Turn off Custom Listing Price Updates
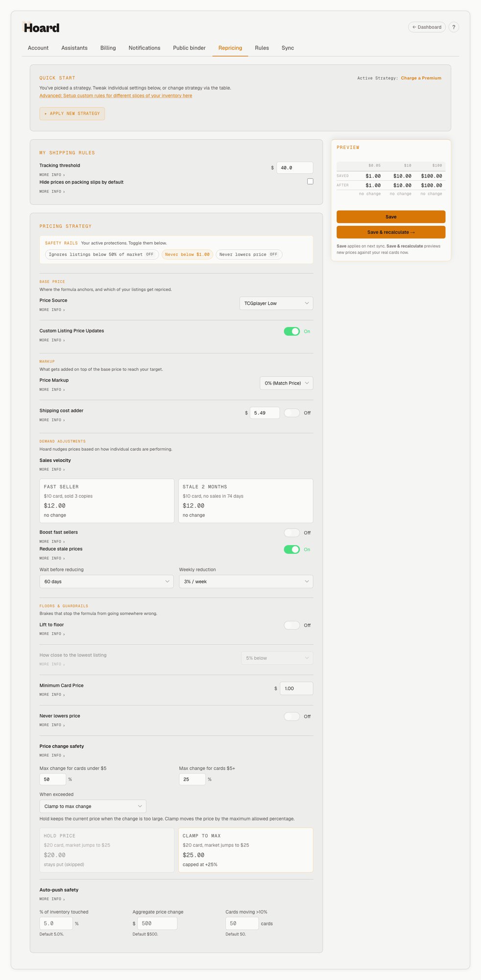 [x=292, y=331]
